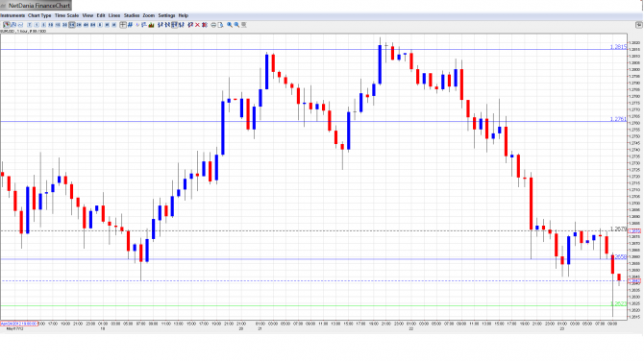644x361 pixels.
Task: Toggle the crosshair cursor tool
Action: pyautogui.click(x=123, y=25)
